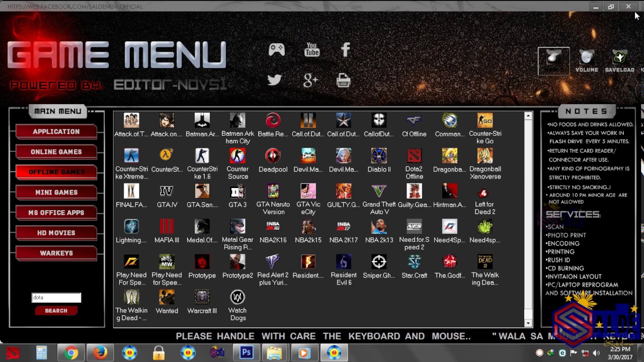Open the VOLUME control icon

587,61
